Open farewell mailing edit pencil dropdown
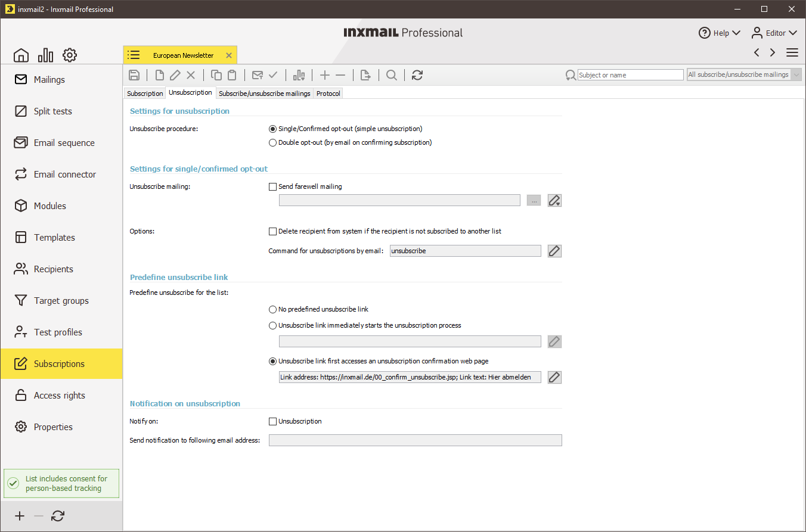 click(554, 200)
